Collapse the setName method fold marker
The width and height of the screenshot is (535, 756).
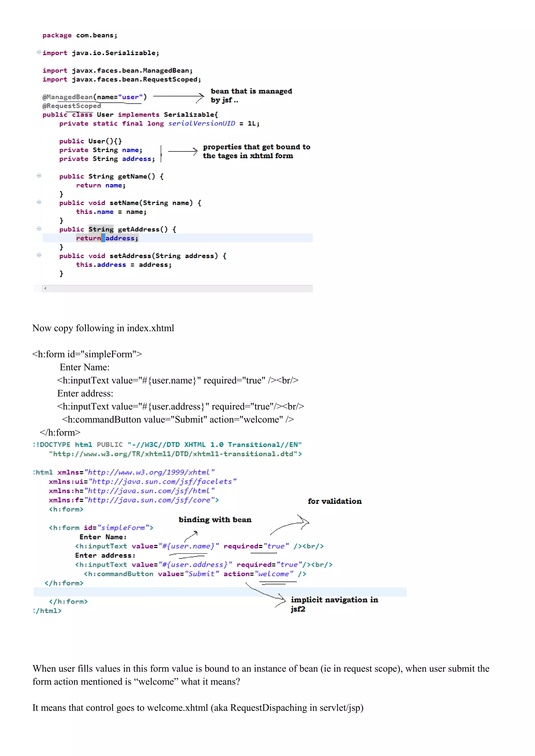pyautogui.click(x=39, y=202)
